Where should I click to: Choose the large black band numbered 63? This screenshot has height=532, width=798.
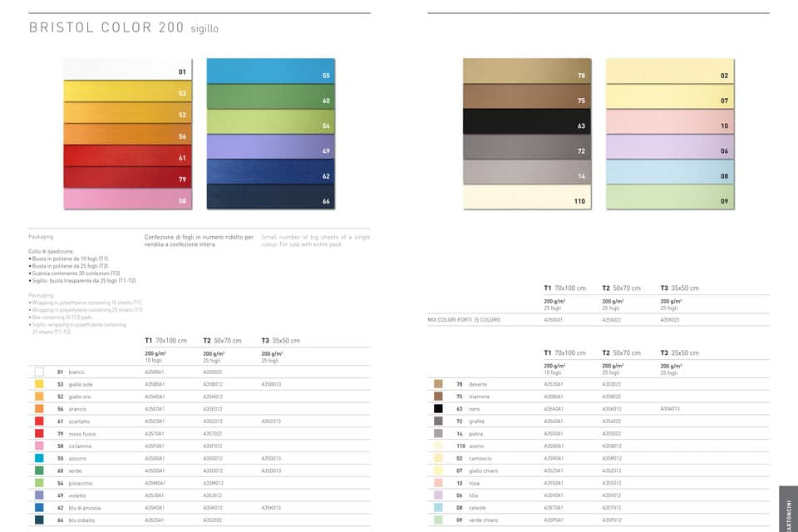[x=527, y=121]
